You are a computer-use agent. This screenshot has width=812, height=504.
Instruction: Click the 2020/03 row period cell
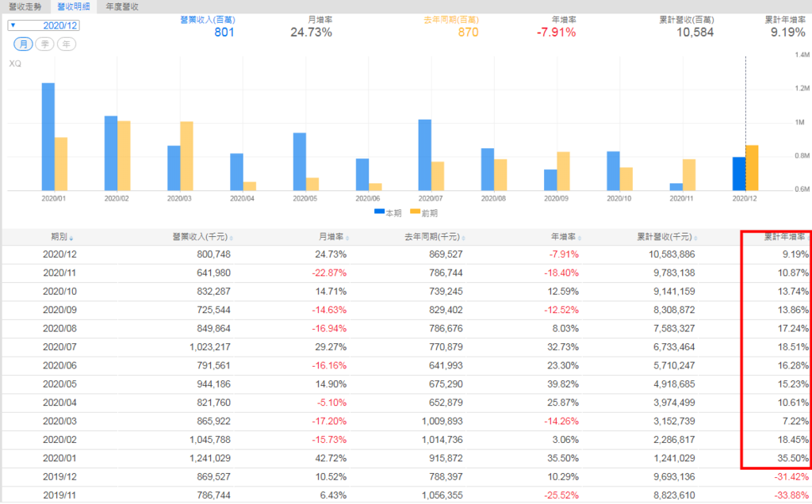(x=59, y=422)
